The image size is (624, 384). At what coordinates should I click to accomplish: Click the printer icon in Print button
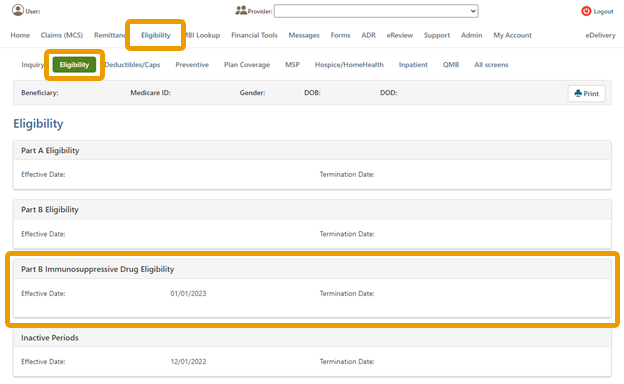(578, 94)
